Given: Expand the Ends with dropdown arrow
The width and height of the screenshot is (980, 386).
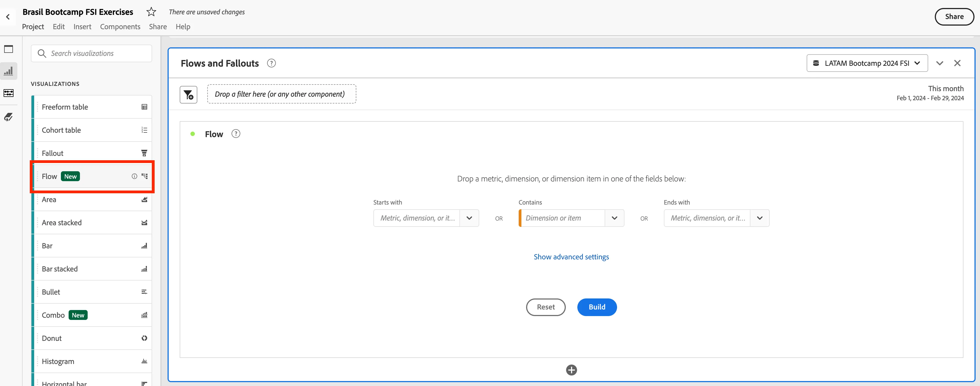Looking at the screenshot, I should [760, 218].
